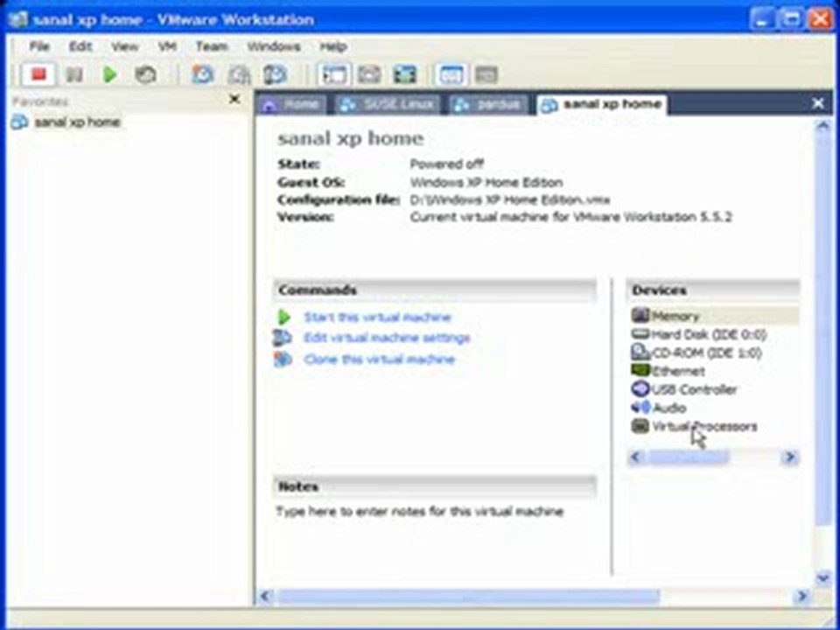Click the red Power Off toolbar button

click(38, 74)
